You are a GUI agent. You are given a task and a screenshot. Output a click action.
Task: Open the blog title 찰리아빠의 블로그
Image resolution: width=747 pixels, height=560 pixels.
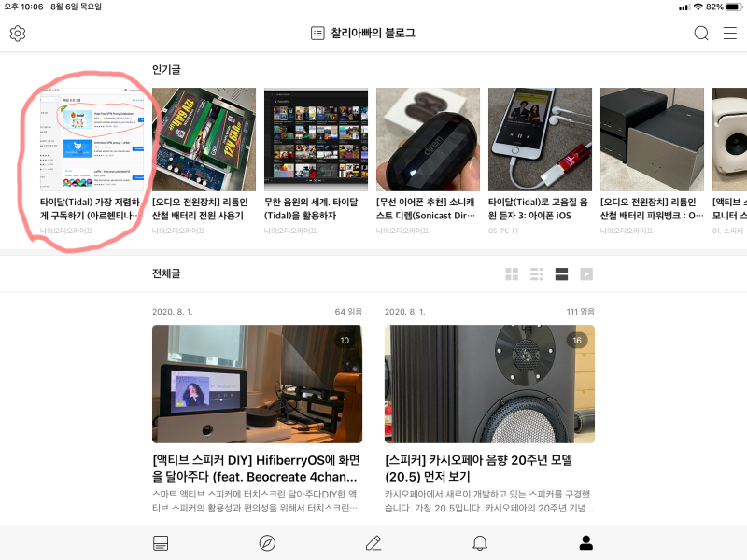click(373, 33)
